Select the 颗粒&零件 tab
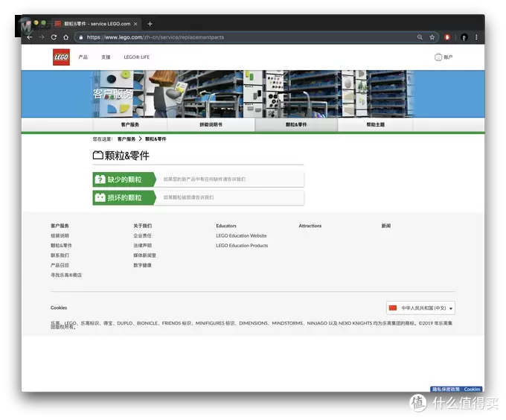The image size is (506, 420). pyautogui.click(x=296, y=124)
